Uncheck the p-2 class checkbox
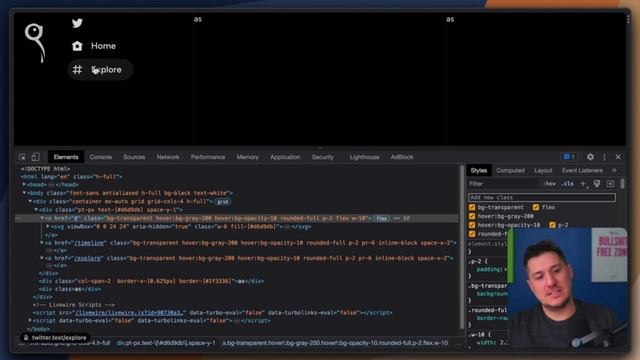640x360 pixels. click(552, 225)
